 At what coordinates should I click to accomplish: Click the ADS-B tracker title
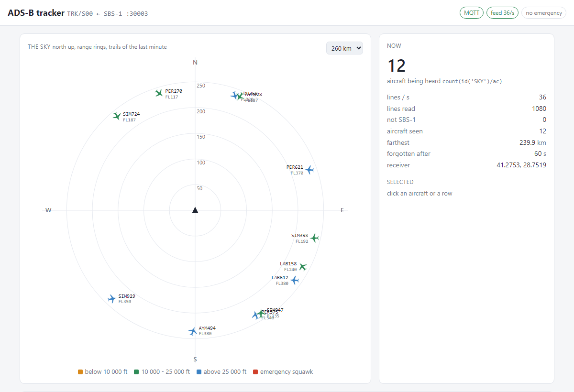(x=36, y=13)
